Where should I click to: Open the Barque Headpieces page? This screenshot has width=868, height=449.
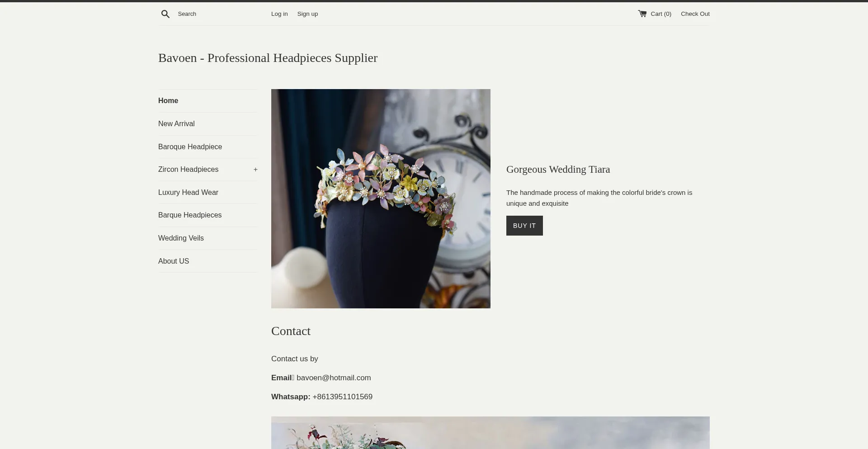pos(189,215)
